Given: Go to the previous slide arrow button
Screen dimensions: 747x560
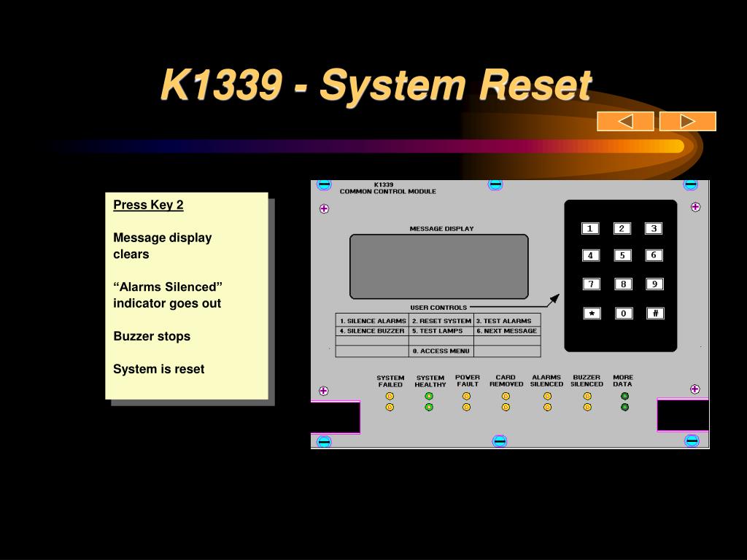Looking at the screenshot, I should click(x=625, y=122).
